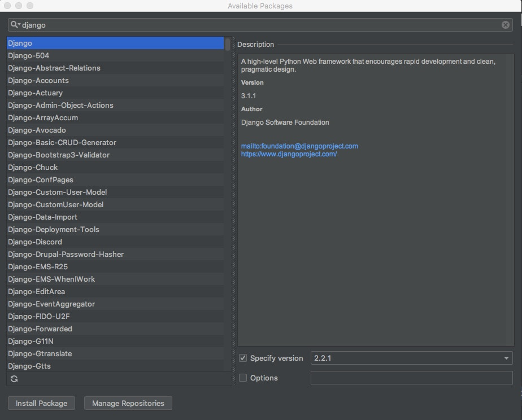Viewport: 522px width, 420px height.
Task: Reload the package list
Action: tap(14, 379)
